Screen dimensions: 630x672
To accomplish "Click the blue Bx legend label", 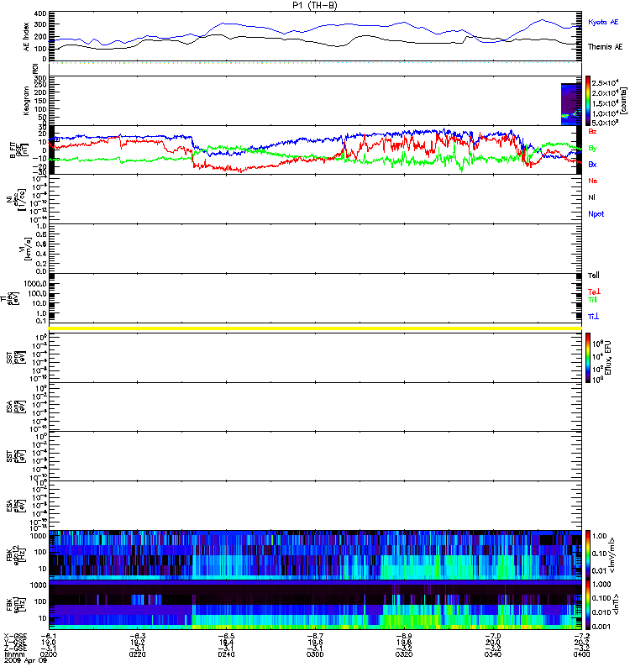I will [592, 165].
